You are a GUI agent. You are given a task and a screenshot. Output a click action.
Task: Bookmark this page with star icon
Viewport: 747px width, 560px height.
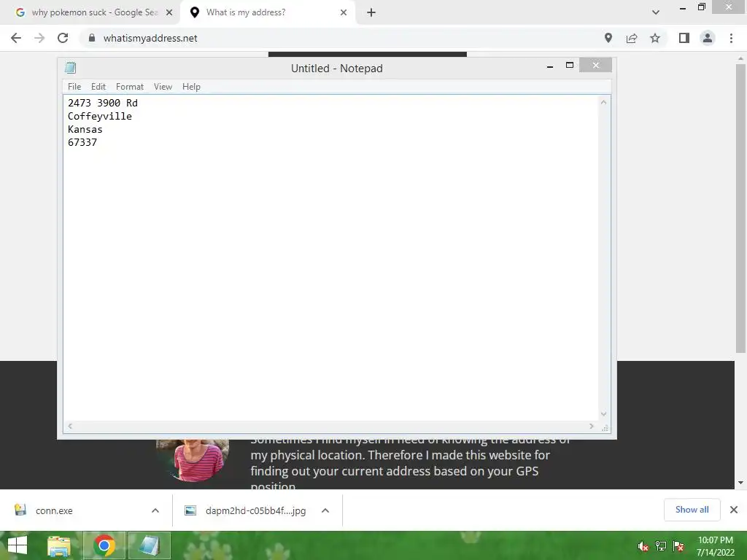pyautogui.click(x=655, y=38)
